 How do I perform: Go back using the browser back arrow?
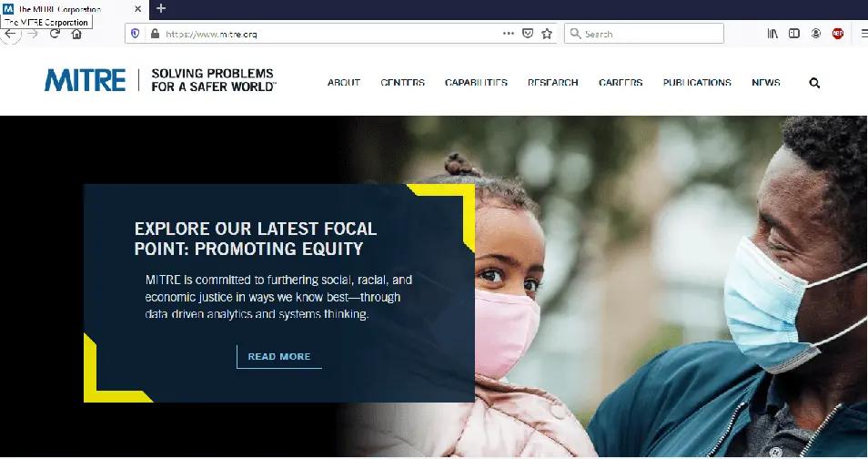point(10,35)
